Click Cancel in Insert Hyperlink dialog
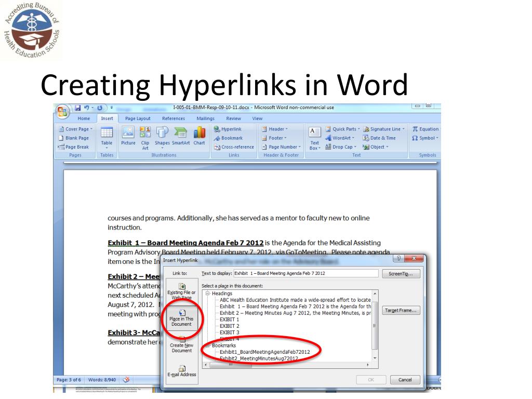 tap(405, 380)
